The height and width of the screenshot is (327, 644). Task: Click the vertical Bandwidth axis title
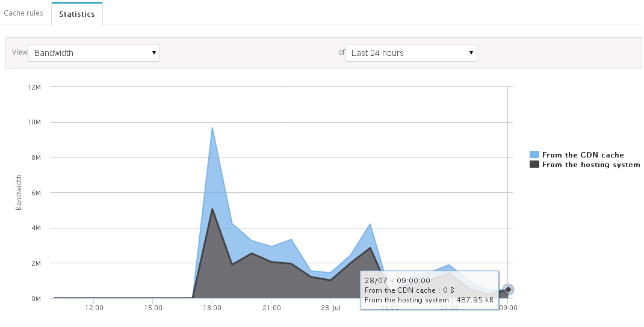[x=19, y=192]
